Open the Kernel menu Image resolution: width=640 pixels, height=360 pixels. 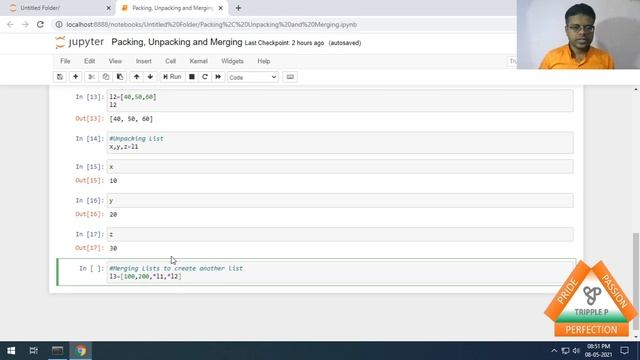(198, 61)
